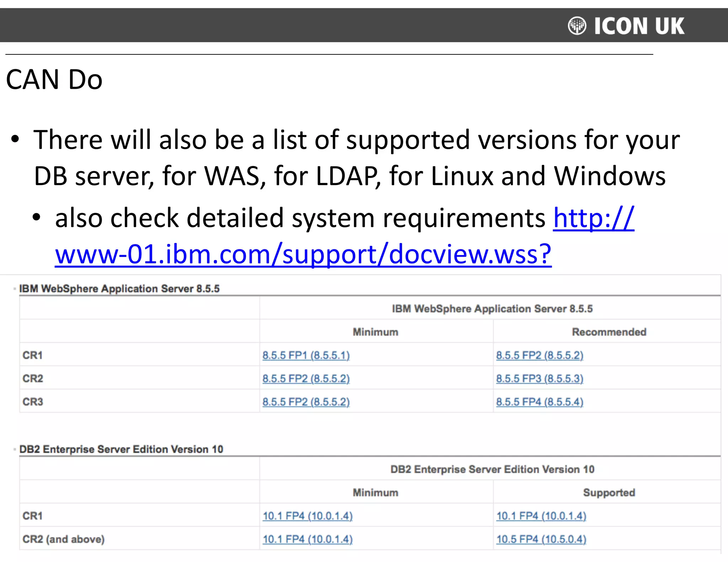The height and width of the screenshot is (562, 728).
Task: Select the CR1 row label in WebSphere table
Action: pos(32,355)
